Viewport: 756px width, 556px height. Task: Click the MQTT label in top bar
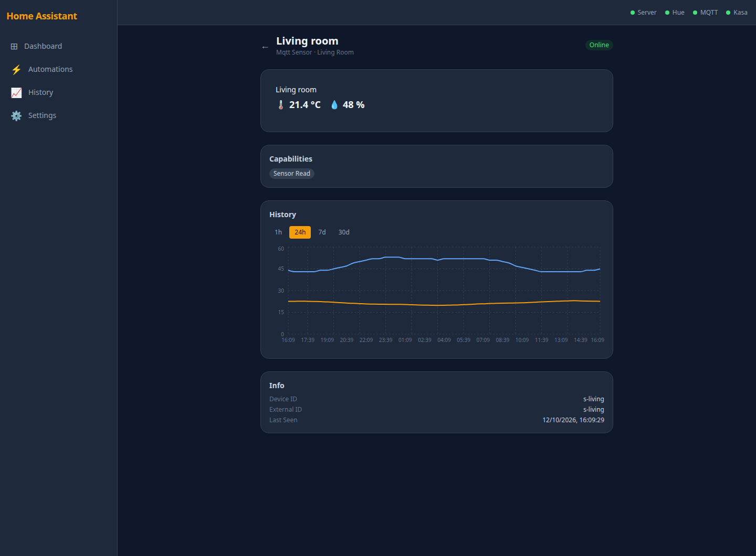709,13
